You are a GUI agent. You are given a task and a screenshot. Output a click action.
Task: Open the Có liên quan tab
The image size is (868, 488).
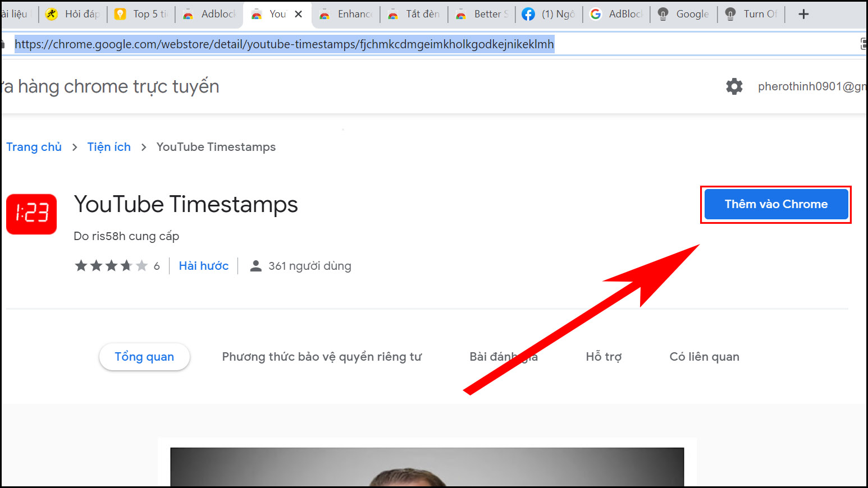coord(704,357)
